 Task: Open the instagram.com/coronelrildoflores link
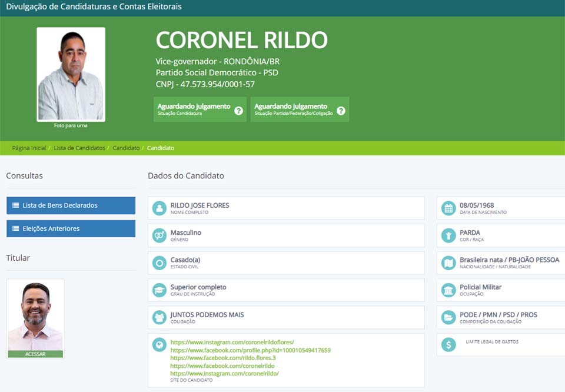pyautogui.click(x=232, y=342)
